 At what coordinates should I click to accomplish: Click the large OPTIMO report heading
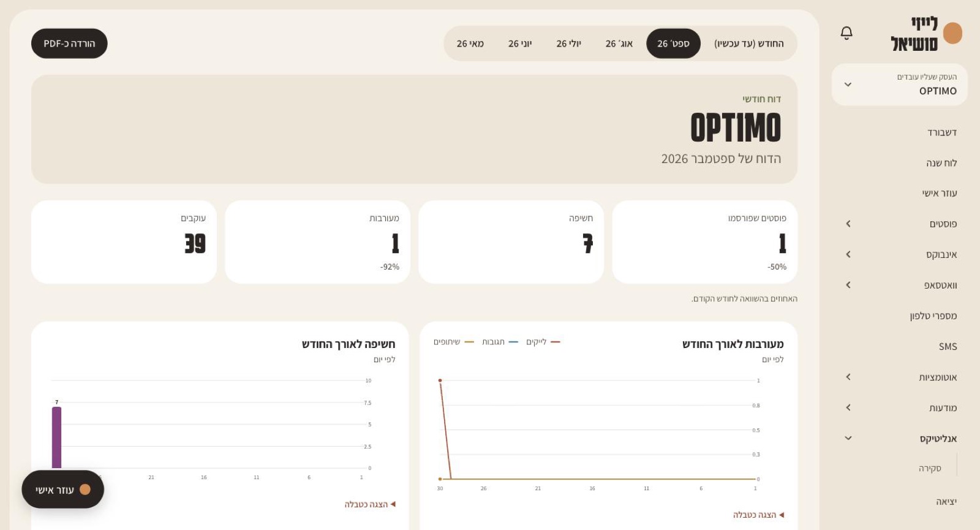point(736,127)
